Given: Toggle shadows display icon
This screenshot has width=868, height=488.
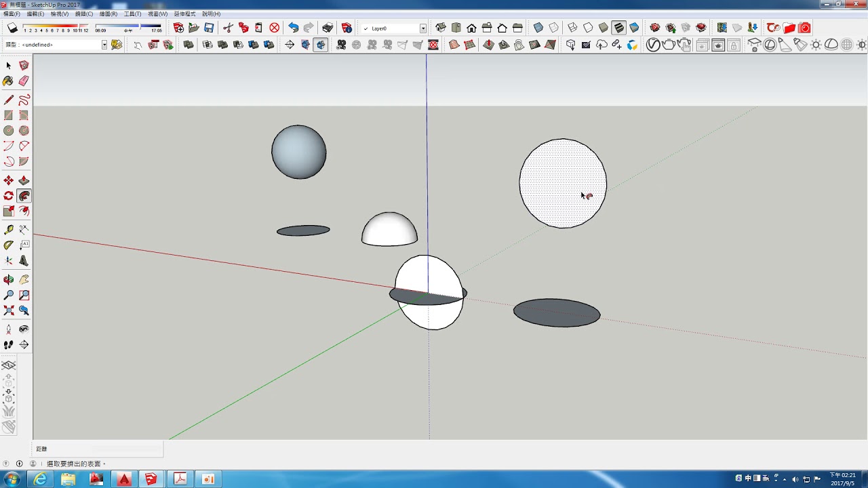Looking at the screenshot, I should click(x=12, y=28).
